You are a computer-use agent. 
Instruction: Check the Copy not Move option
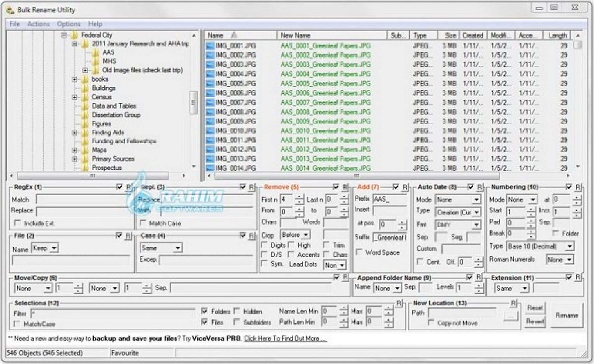click(x=431, y=323)
